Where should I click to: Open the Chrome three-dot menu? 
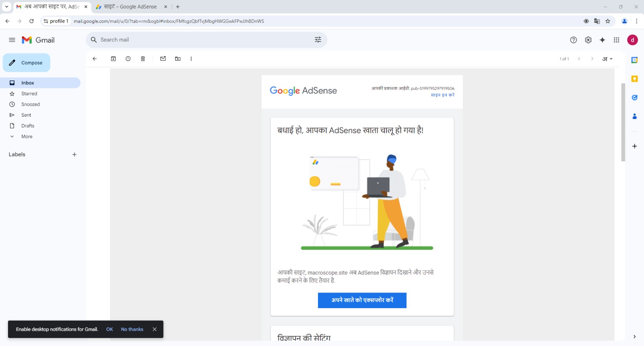click(x=636, y=21)
